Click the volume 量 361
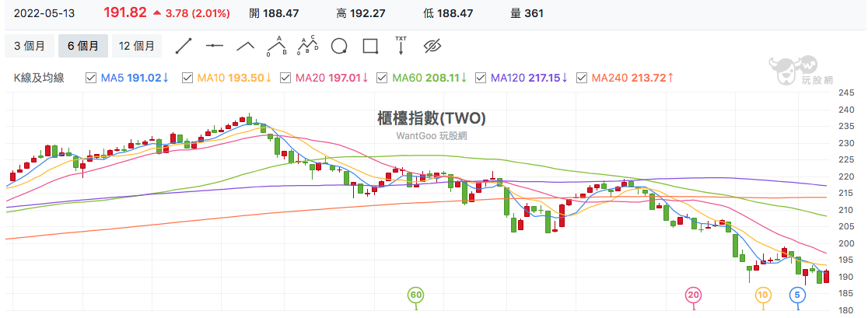 point(527,13)
